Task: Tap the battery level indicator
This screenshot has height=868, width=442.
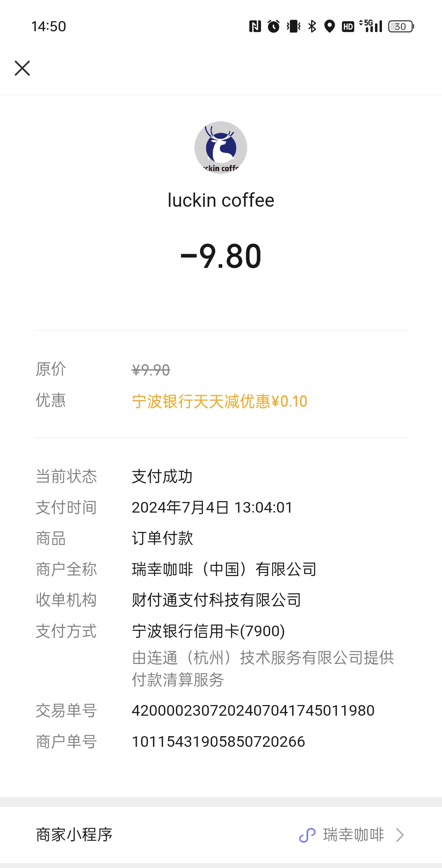Action: pyautogui.click(x=401, y=26)
